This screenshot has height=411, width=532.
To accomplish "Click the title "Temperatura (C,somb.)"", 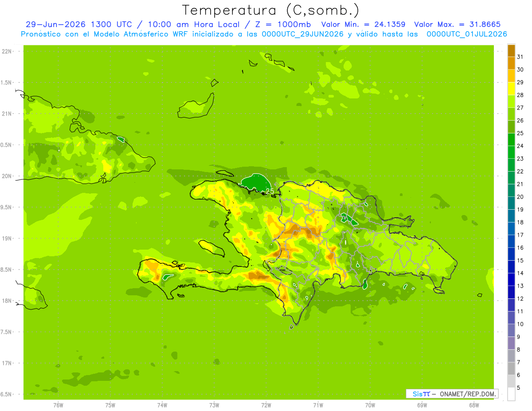I will point(270,11).
